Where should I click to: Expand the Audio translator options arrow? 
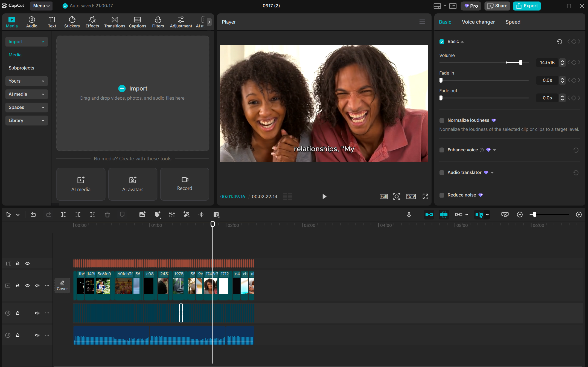coord(493,172)
